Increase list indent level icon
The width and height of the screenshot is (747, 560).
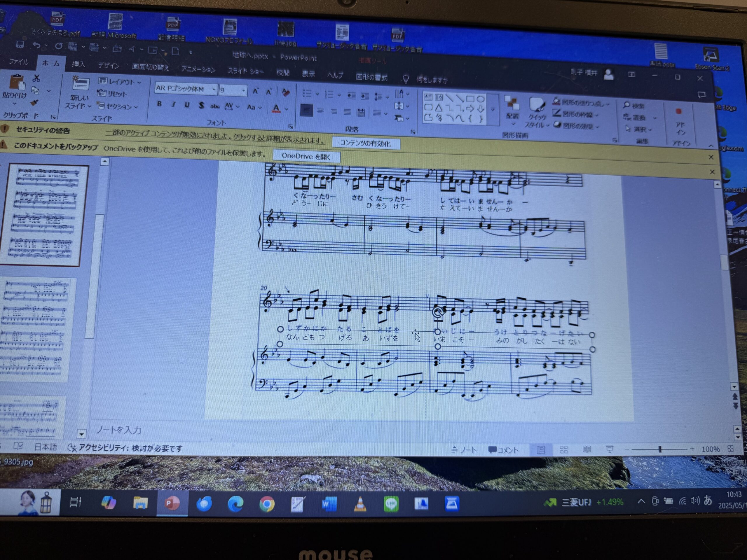click(x=364, y=97)
